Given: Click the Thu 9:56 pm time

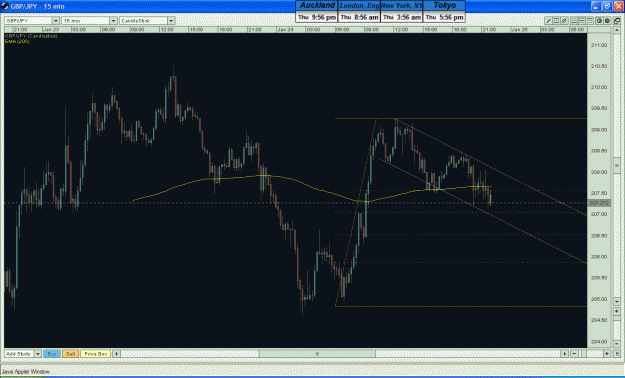Looking at the screenshot, I should click(317, 17).
